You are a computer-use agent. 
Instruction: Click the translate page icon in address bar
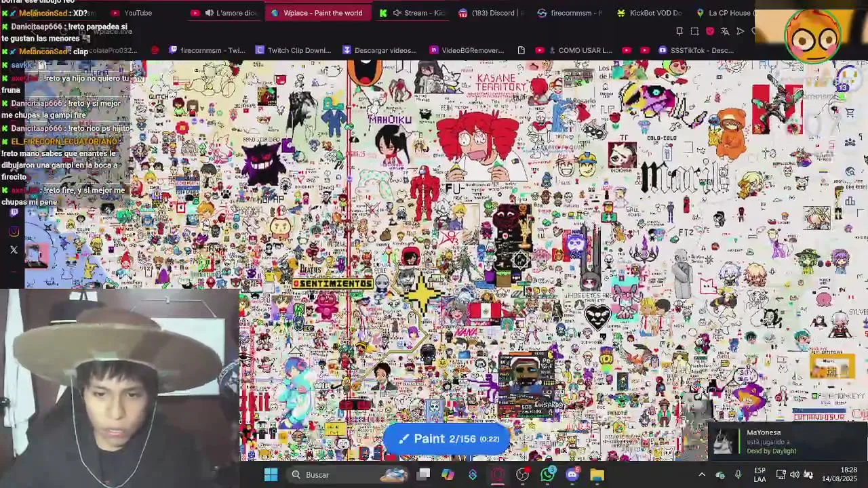click(x=725, y=31)
